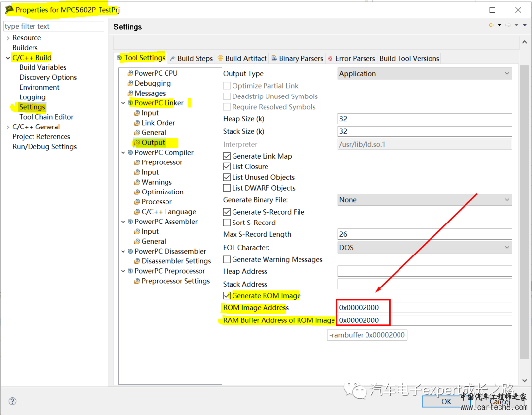
Task: Enable List DWARF Objects checkbox
Action: [x=227, y=188]
